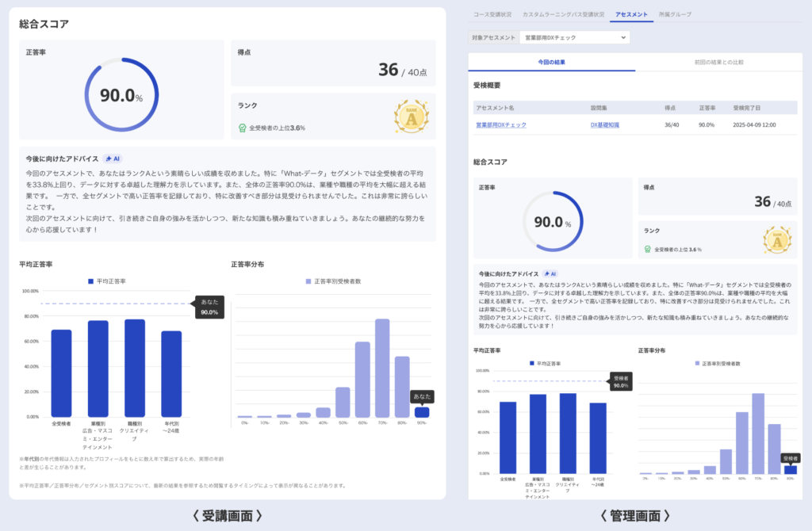
Task: Toggle 正答率別受検者数 legend in left distribution chart
Action: [x=335, y=281]
